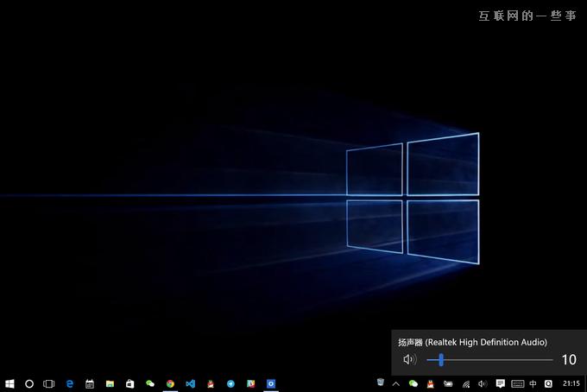Show hidden system tray icons
587x392 pixels.
[396, 383]
